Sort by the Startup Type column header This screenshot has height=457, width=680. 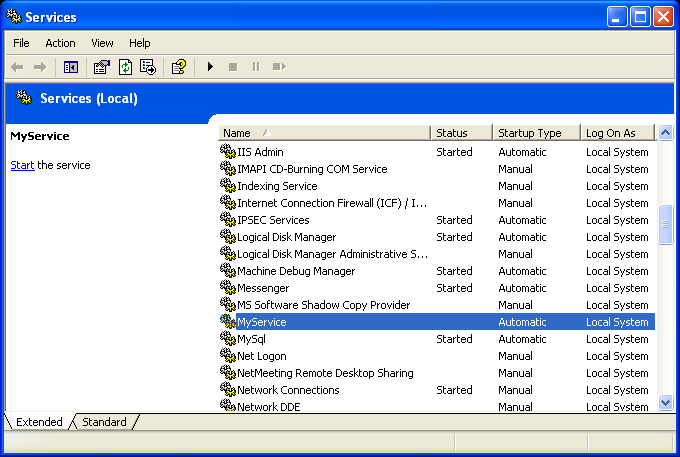(536, 133)
